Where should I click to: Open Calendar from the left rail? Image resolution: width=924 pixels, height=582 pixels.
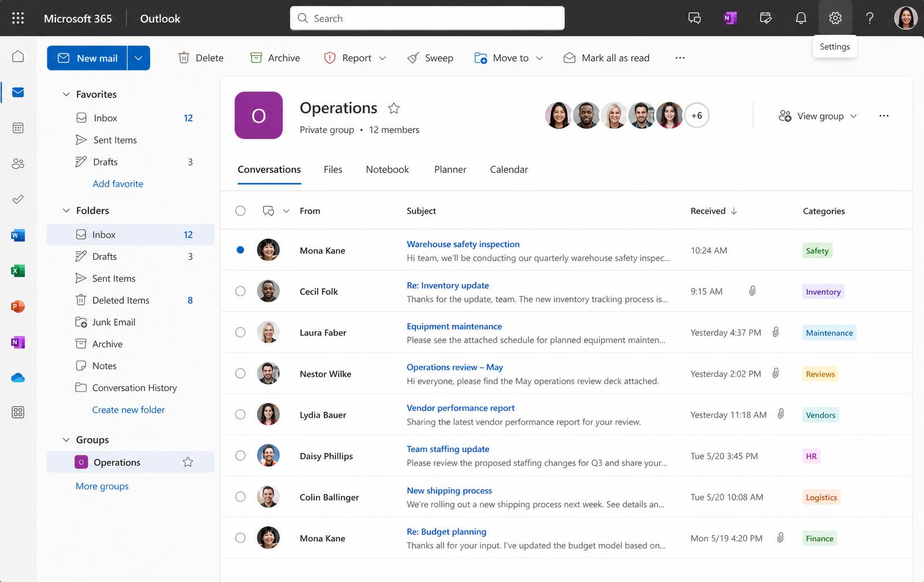click(18, 128)
